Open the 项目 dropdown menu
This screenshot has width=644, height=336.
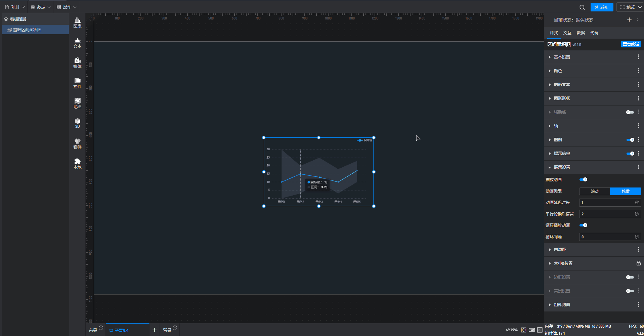[x=15, y=7]
